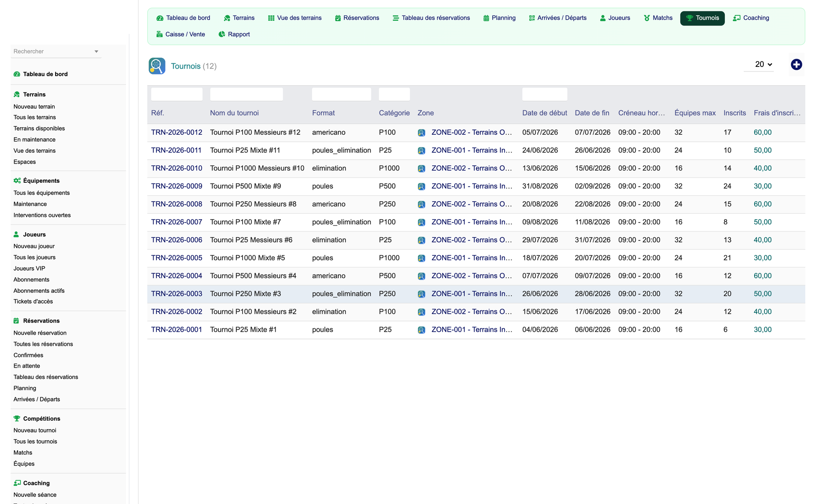Open tournament TRN-2026-0005 reference link
814x504 pixels.
(177, 258)
